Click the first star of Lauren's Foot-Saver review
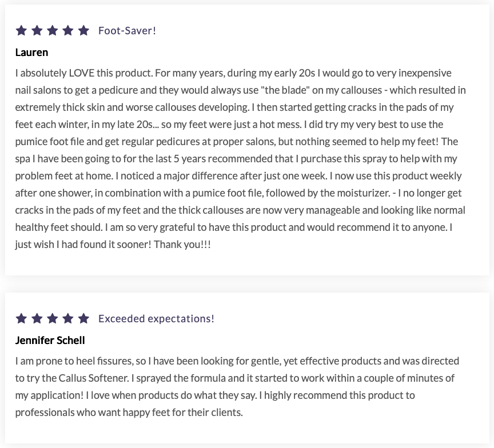The image size is (494, 448). 22,30
